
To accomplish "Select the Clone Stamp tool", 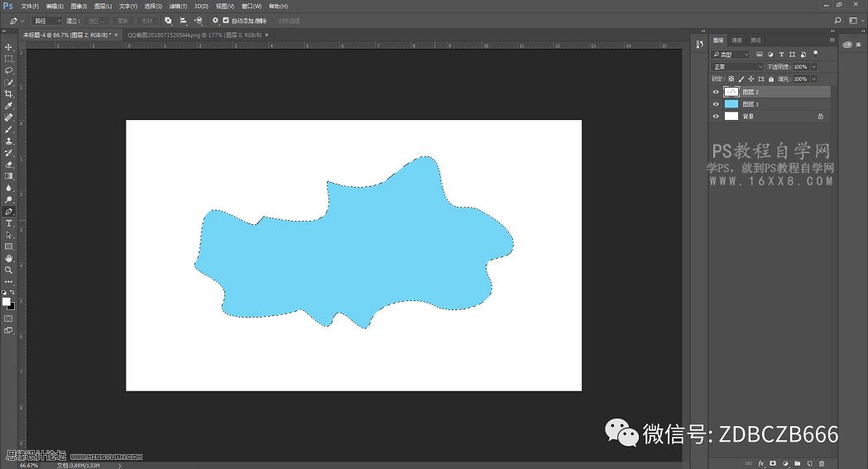I will 8,141.
